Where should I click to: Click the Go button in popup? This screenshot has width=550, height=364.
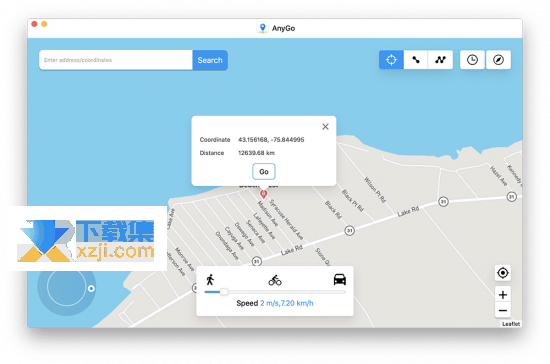coord(264,171)
